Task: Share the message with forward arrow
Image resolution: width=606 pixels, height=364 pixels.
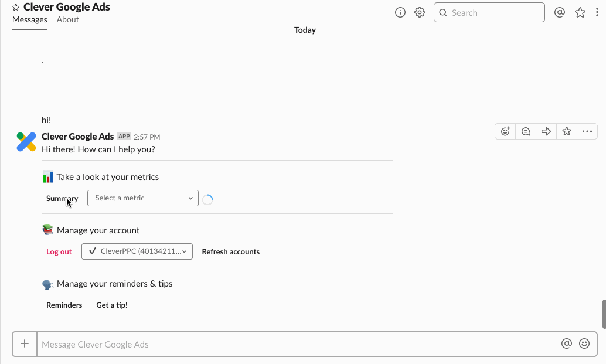Action: (x=546, y=131)
